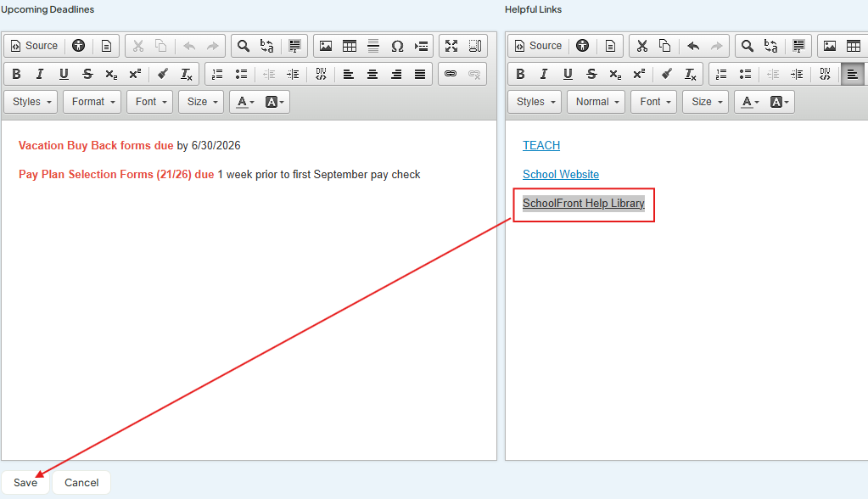Click Cut icon in Helpful Links editor
Image resolution: width=868 pixels, height=499 pixels.
point(641,46)
